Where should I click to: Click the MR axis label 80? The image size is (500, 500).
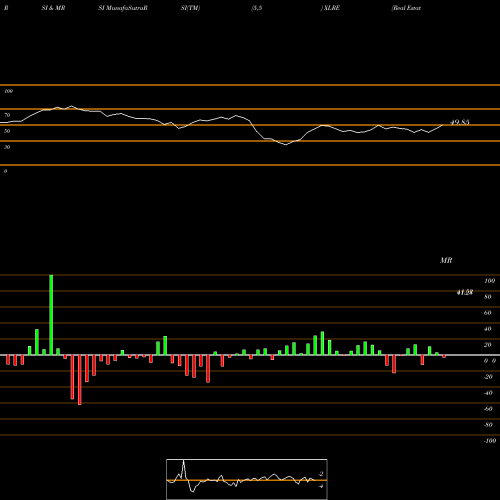[x=488, y=297]
